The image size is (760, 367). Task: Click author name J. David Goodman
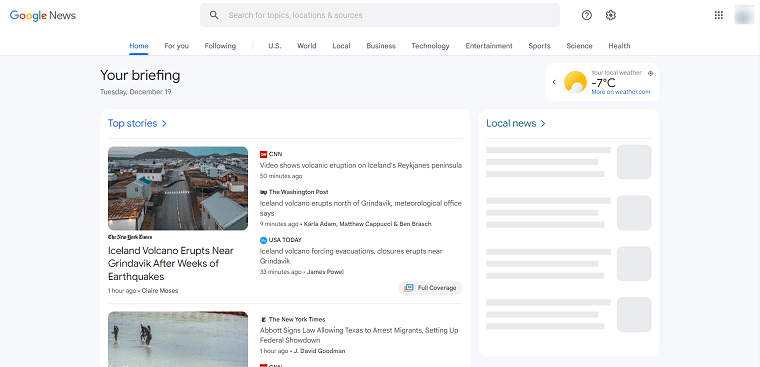click(320, 351)
